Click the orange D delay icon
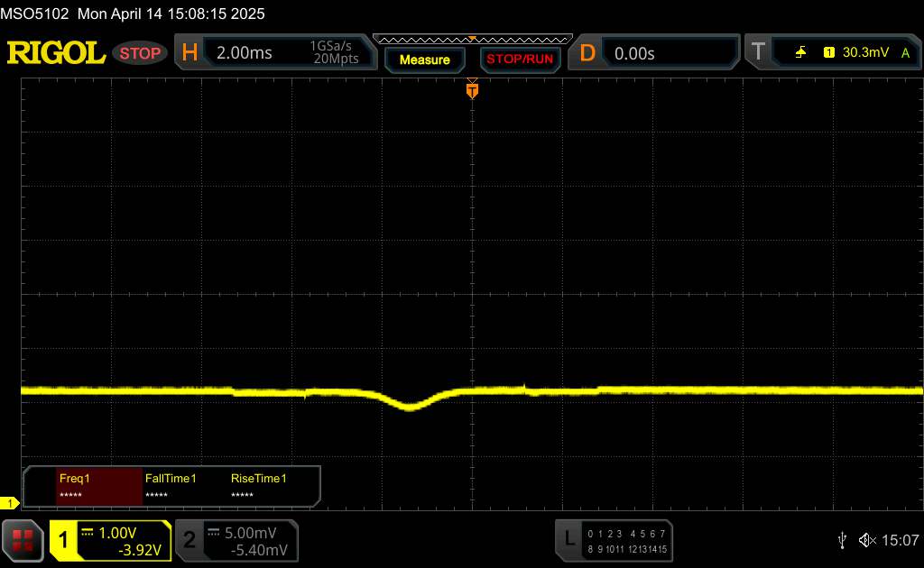 pyautogui.click(x=587, y=53)
